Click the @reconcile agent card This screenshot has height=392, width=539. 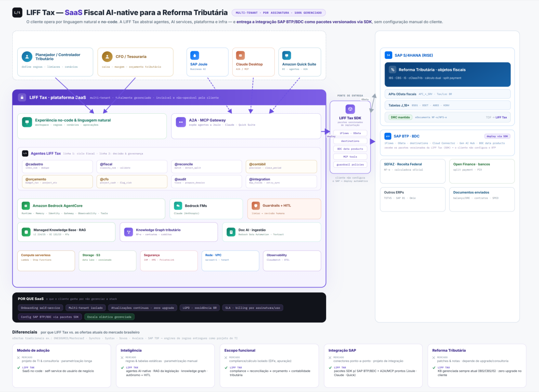click(x=207, y=166)
